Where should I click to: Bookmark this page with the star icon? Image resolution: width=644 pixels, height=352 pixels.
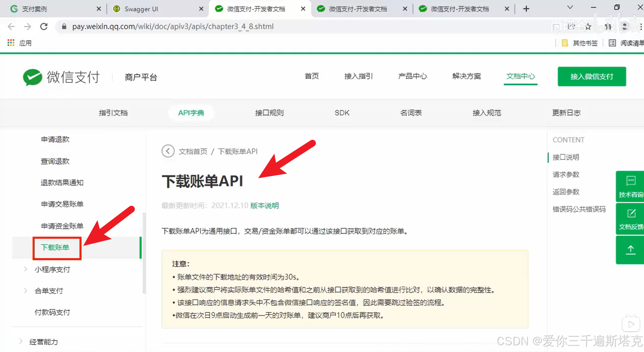[588, 27]
